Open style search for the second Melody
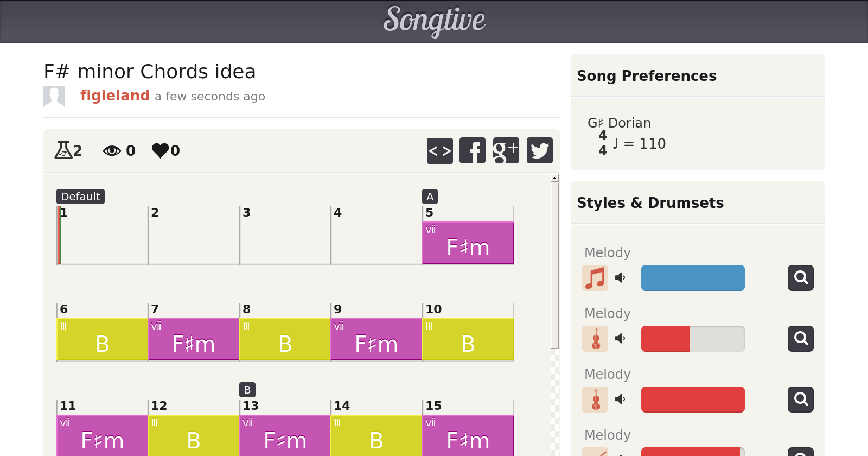 pyautogui.click(x=801, y=339)
